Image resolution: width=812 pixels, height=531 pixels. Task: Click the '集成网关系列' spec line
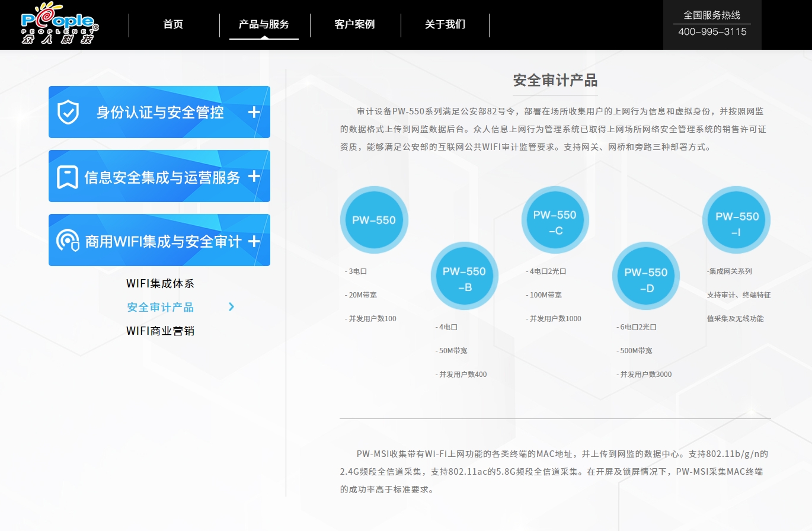click(729, 271)
